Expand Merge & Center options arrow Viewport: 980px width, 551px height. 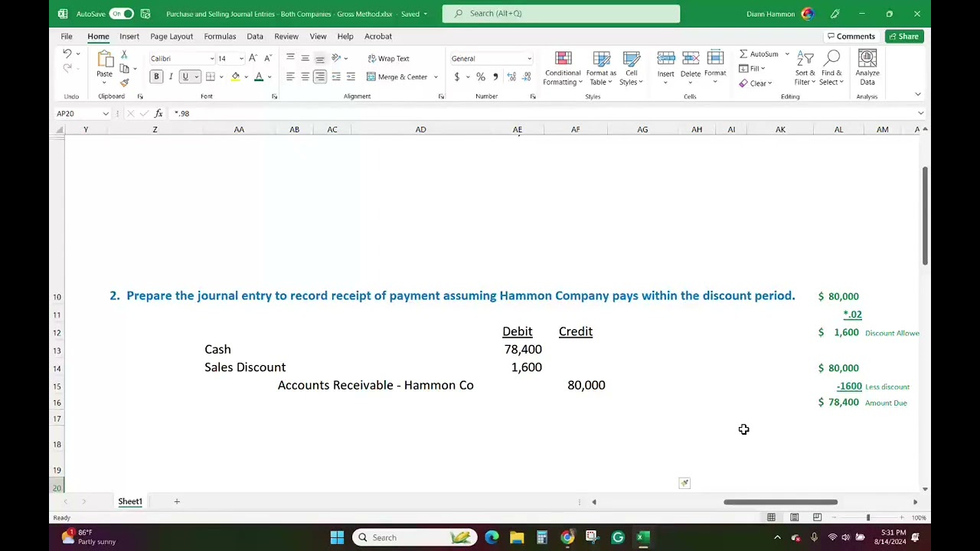(x=436, y=77)
